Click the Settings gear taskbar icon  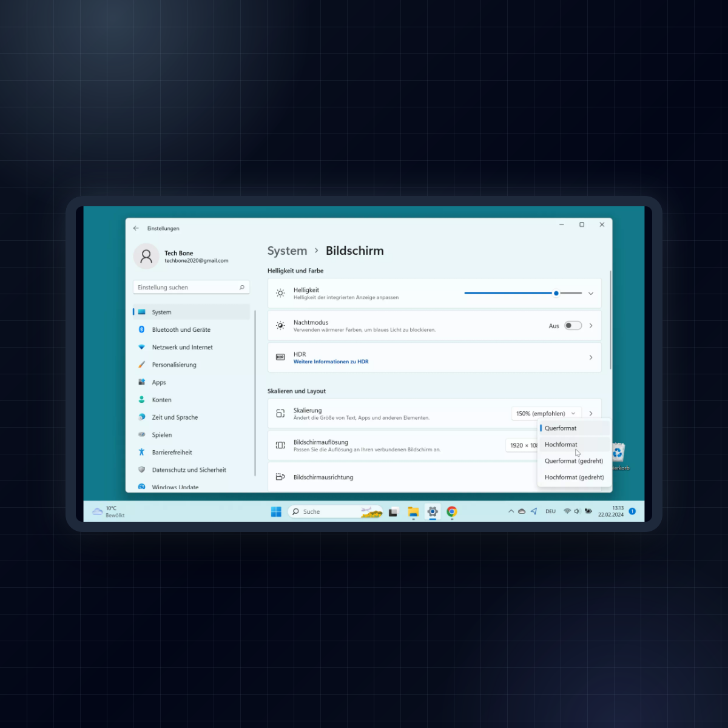(433, 511)
